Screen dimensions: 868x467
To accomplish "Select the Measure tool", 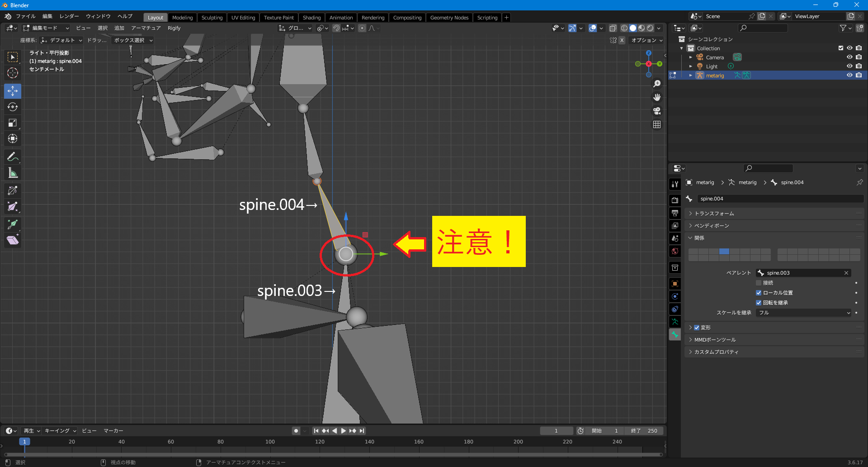I will point(13,173).
